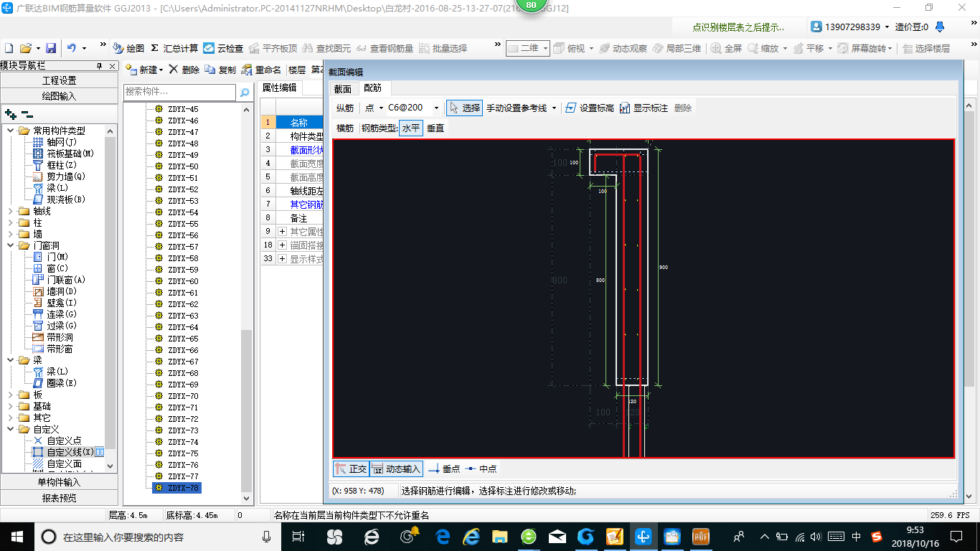The image size is (980, 551).
Task: Click 动态观察 orbit tool
Action: pos(623,48)
